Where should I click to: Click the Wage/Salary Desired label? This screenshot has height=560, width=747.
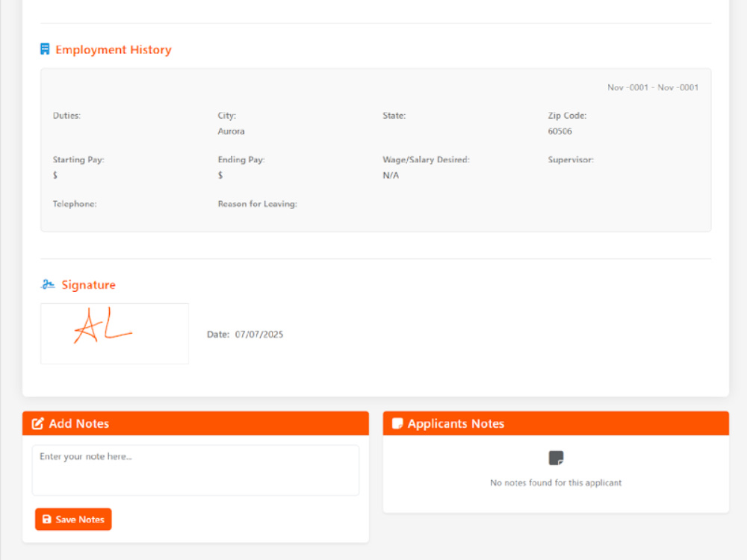(x=426, y=160)
